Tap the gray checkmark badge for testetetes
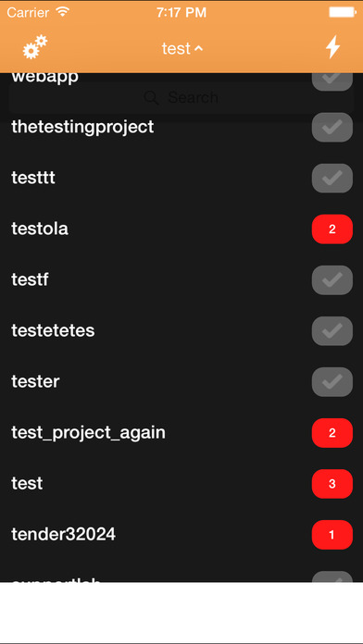This screenshot has height=644, width=363. [332, 331]
